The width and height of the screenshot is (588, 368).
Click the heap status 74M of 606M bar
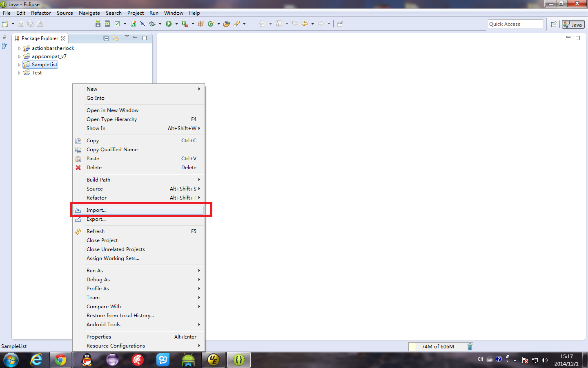(x=437, y=346)
